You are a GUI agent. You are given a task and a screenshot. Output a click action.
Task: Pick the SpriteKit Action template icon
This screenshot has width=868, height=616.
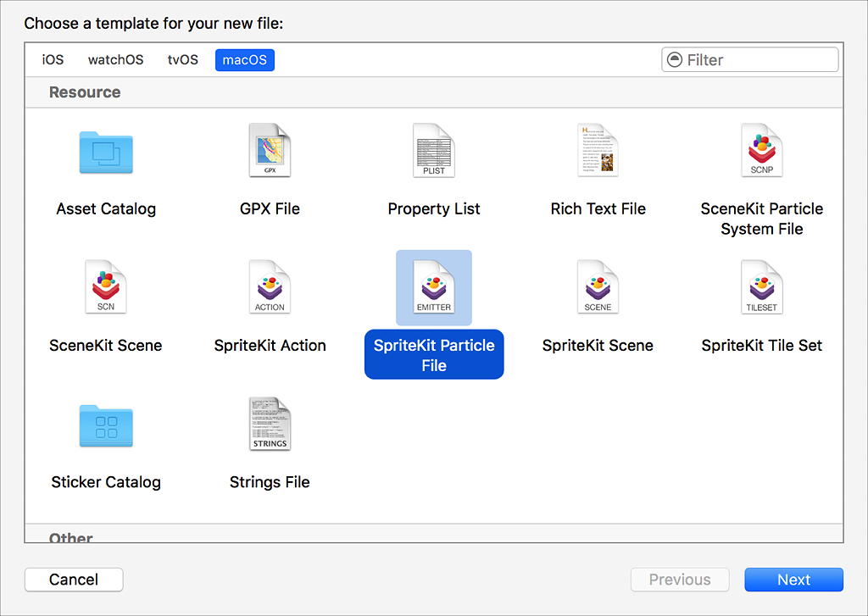[270, 286]
